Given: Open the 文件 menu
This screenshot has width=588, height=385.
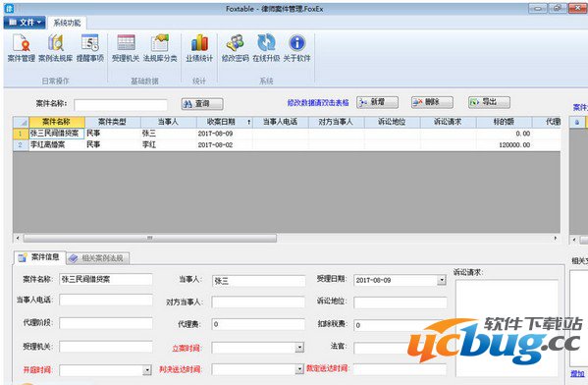Looking at the screenshot, I should coord(25,23).
